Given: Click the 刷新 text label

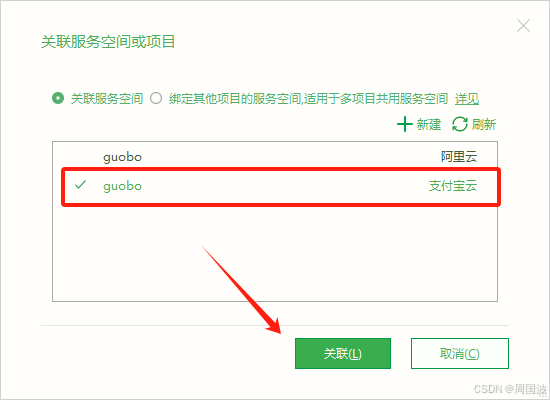Looking at the screenshot, I should [484, 124].
